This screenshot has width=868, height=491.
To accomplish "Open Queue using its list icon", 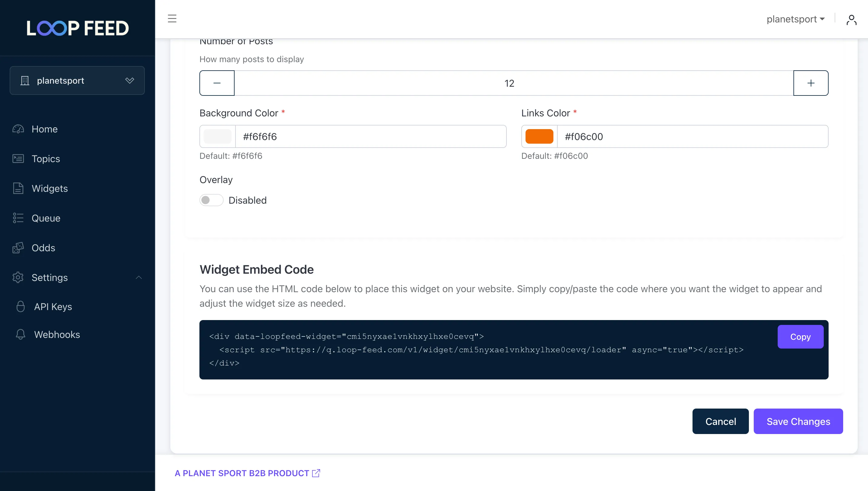I will coord(18,218).
